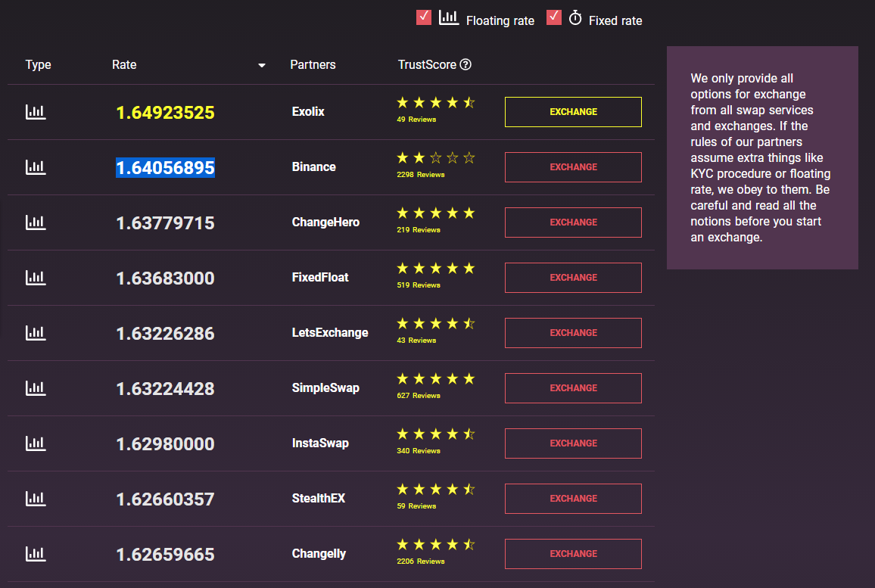Screen dimensions: 875x588
Task: Click the chart type icon in Binance row
Action: coord(36,167)
